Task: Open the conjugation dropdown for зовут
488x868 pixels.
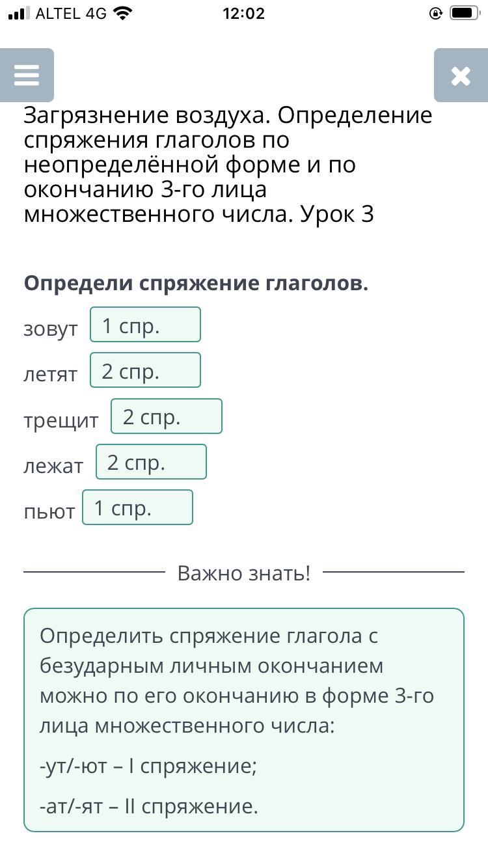Action: pos(145,325)
